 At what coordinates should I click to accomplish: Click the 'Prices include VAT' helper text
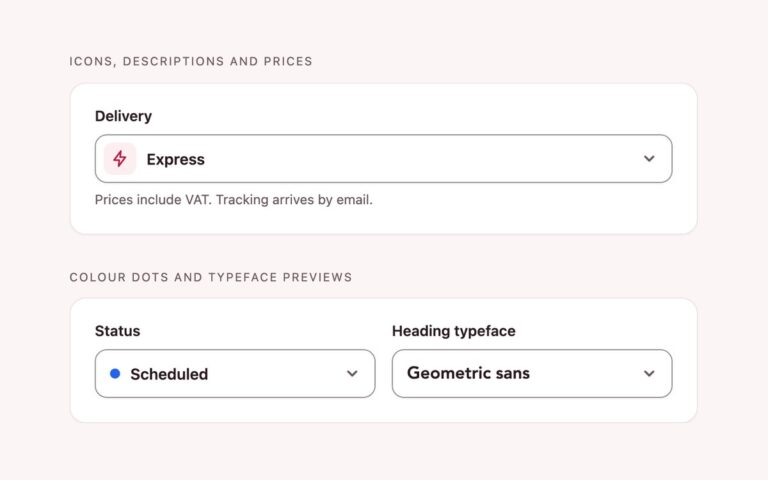tap(153, 200)
